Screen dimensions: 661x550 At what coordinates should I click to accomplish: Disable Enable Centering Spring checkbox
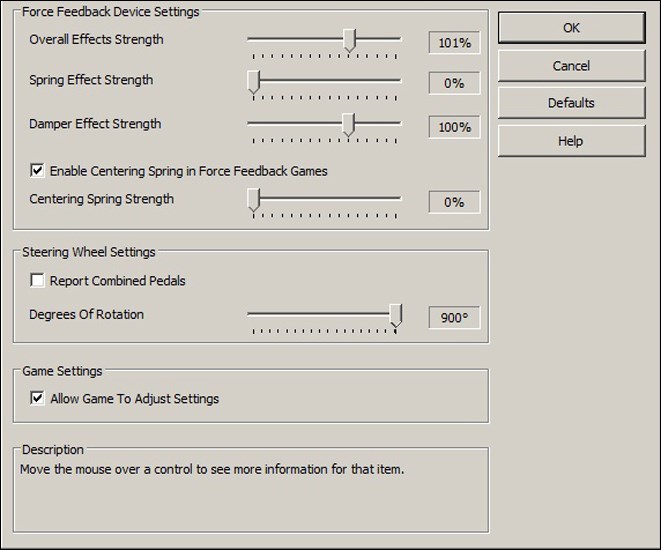(37, 171)
